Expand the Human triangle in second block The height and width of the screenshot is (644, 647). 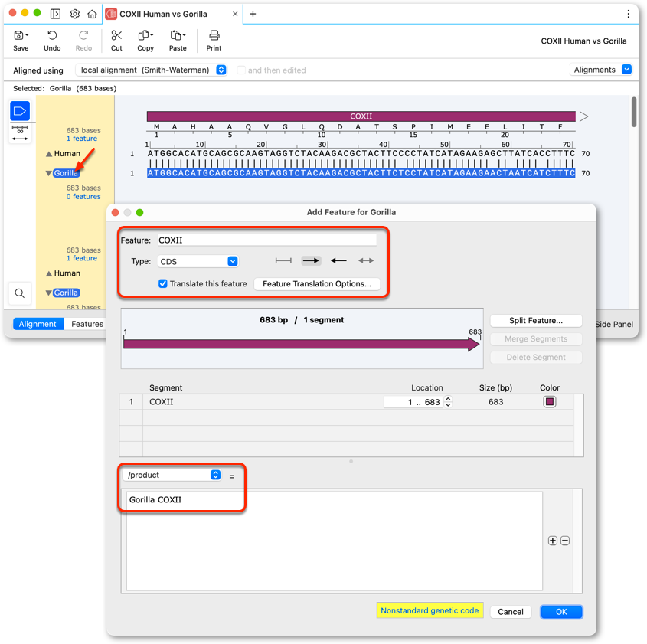[49, 273]
